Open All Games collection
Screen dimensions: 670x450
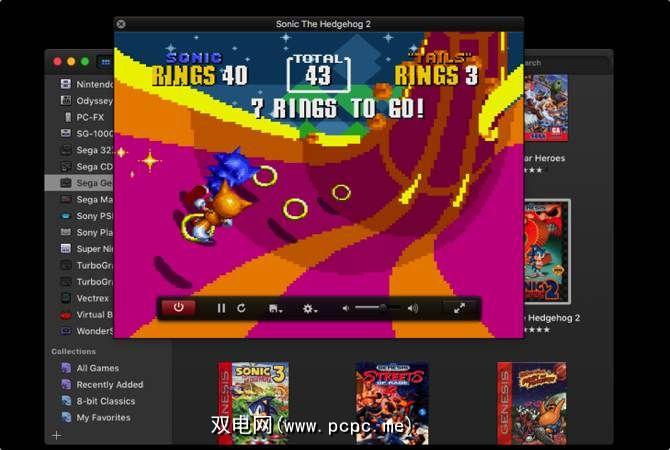click(90, 368)
